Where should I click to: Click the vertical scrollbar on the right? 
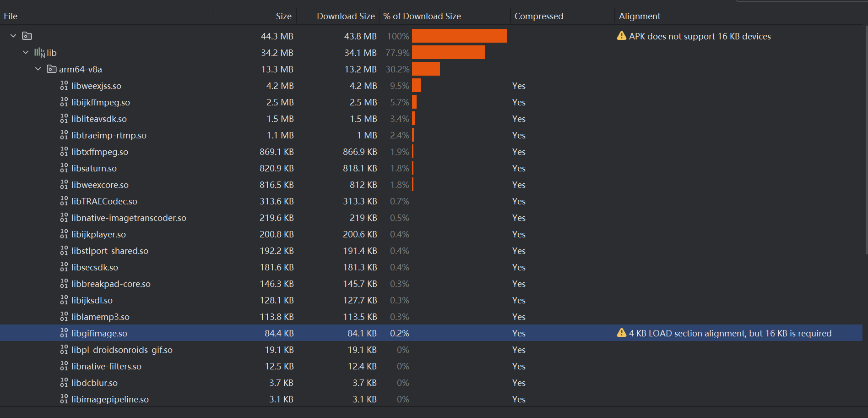point(866,137)
